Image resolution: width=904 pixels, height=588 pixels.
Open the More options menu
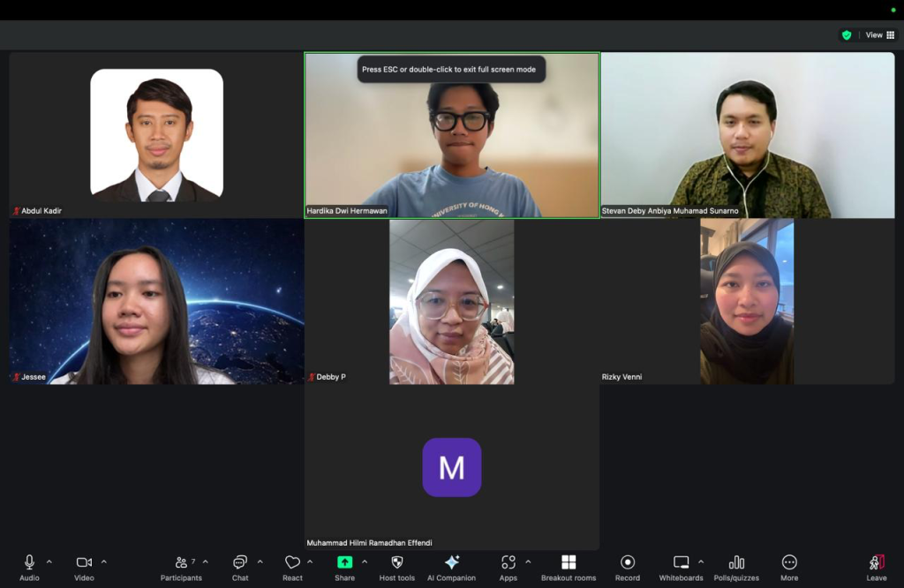pyautogui.click(x=789, y=567)
